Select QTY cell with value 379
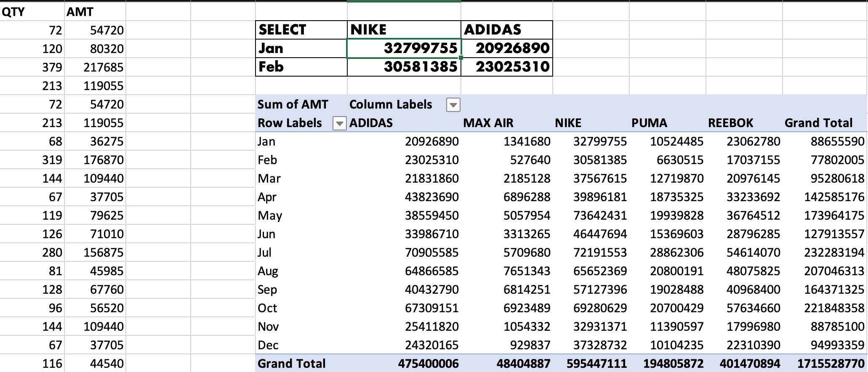 (x=32, y=67)
